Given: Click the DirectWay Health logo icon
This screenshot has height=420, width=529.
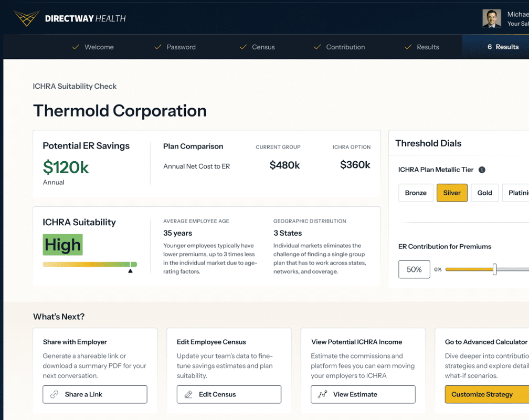Looking at the screenshot, I should (x=27, y=18).
